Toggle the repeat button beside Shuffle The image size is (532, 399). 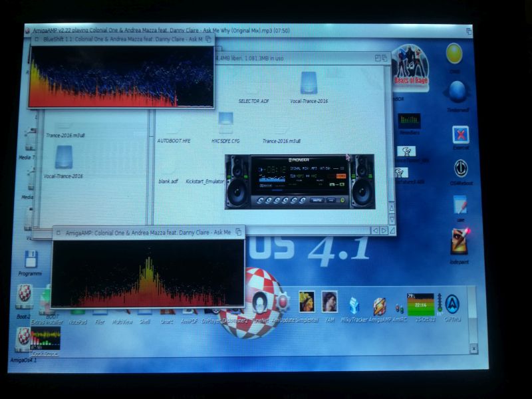pyautogui.click(x=331, y=201)
